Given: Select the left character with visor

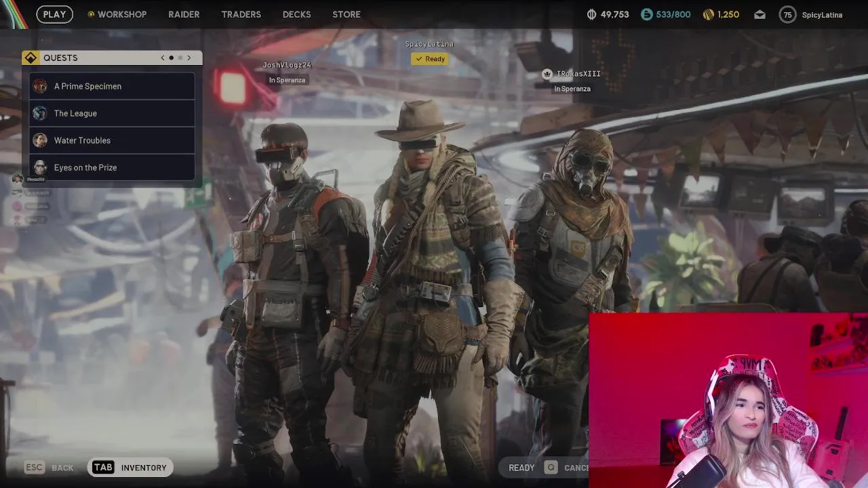Looking at the screenshot, I should [x=292, y=298].
